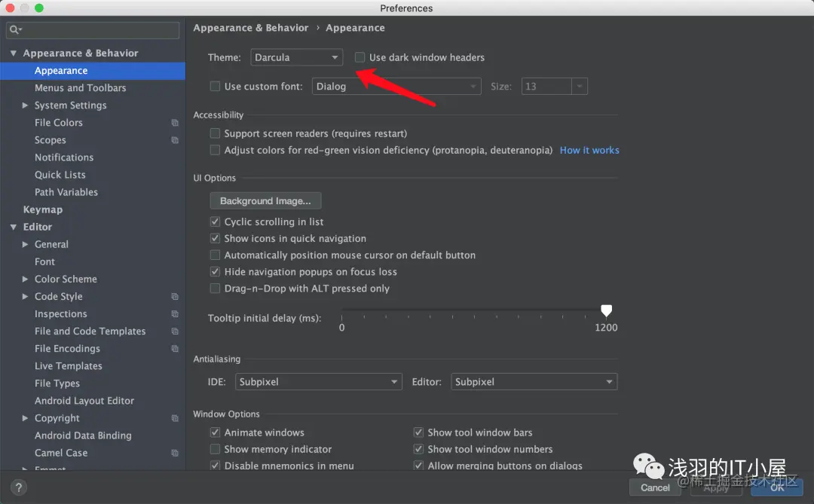Open the How it works link
The height and width of the screenshot is (504, 814).
(589, 150)
